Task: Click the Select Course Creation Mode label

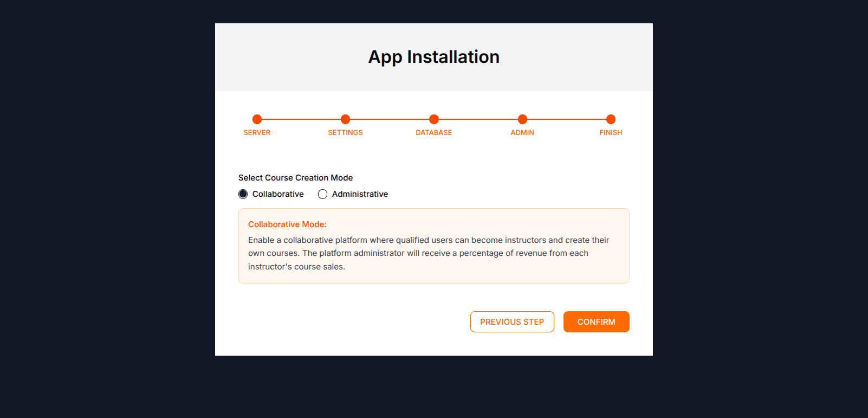Action: (295, 177)
